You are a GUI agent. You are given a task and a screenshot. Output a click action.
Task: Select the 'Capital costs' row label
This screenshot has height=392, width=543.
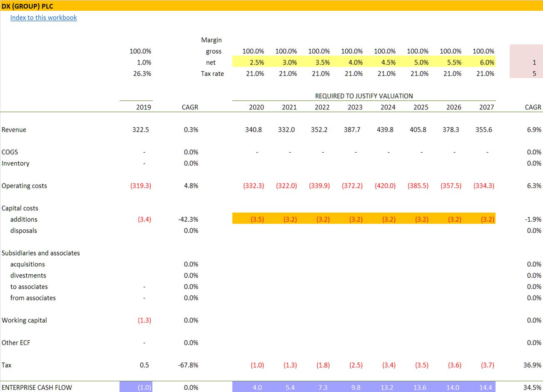(x=20, y=208)
